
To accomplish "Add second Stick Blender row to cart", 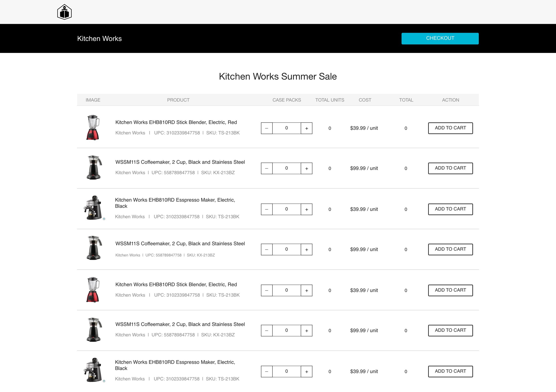I will pyautogui.click(x=450, y=291).
